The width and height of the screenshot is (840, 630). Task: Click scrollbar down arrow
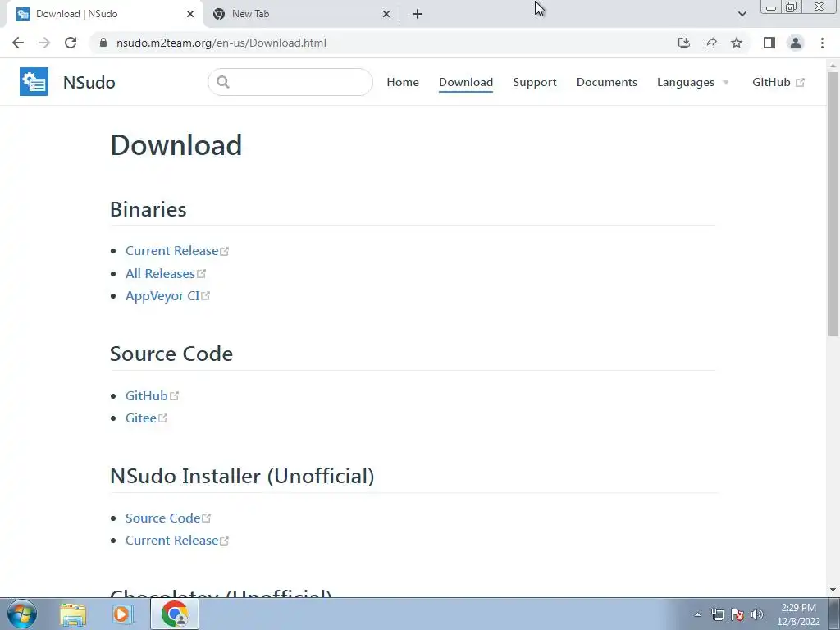(833, 590)
